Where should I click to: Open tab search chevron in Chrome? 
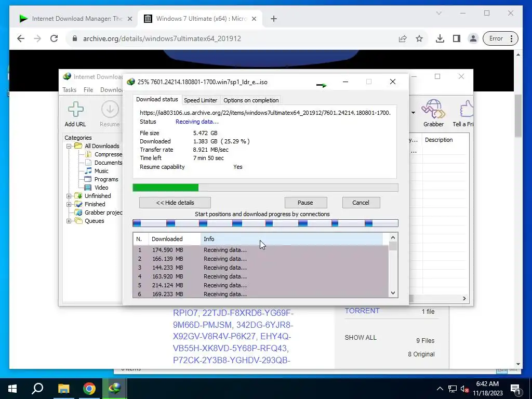438,13
